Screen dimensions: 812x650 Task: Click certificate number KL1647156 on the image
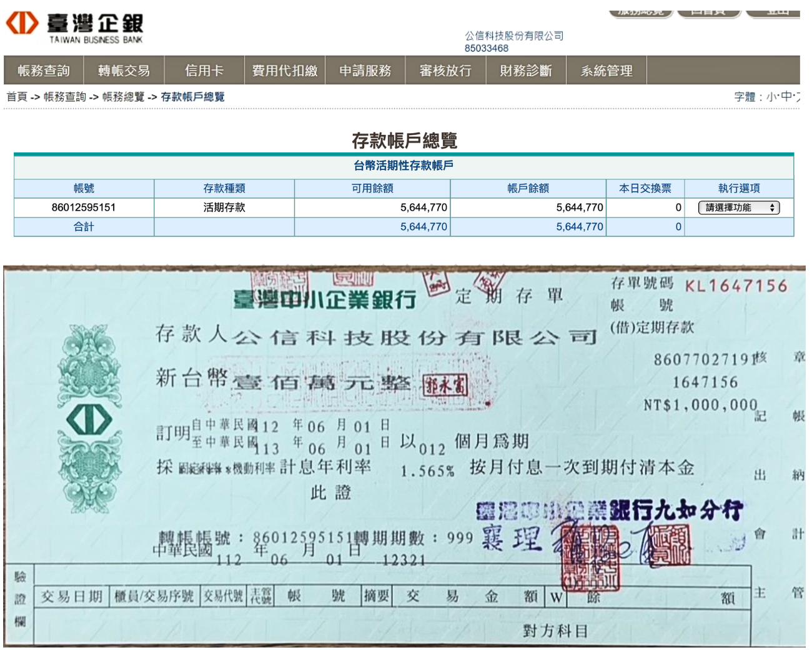[x=736, y=286]
